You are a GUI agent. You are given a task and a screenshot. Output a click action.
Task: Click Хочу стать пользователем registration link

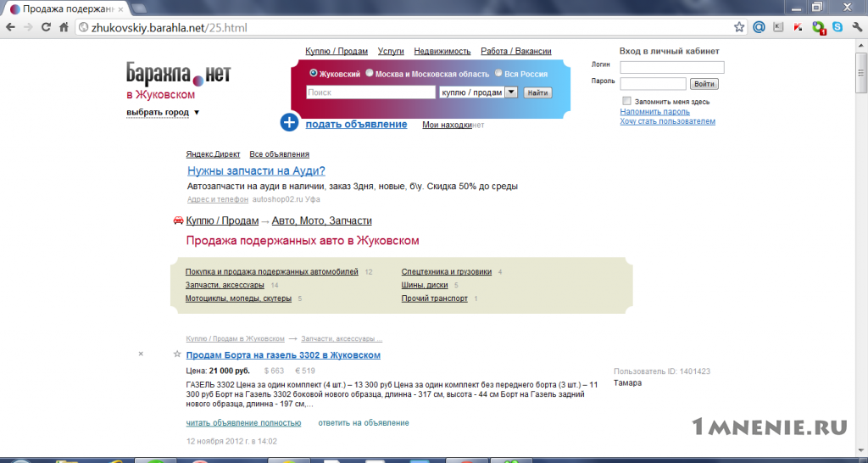(x=668, y=120)
